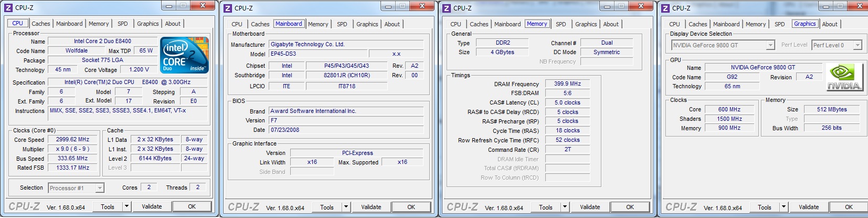This screenshot has width=868, height=218.
Task: Click the CAS# Latency 5.0 clocks value
Action: (x=568, y=103)
